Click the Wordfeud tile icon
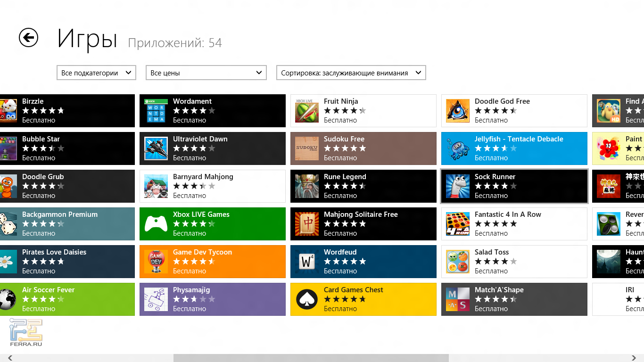This screenshot has width=644, height=362. pyautogui.click(x=307, y=262)
